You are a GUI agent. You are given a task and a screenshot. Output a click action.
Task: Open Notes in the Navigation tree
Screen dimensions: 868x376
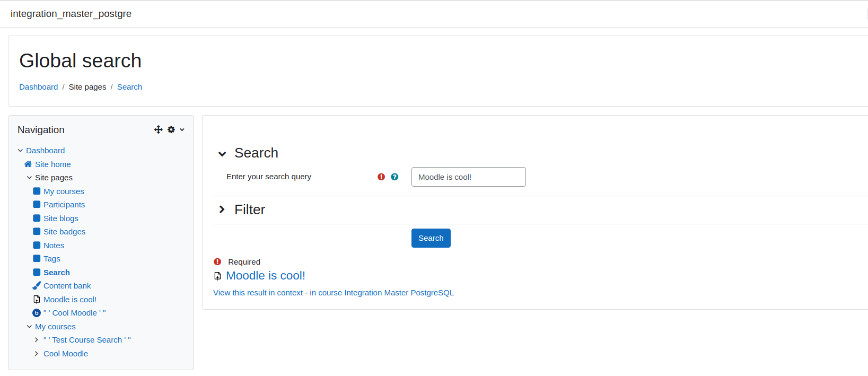54,246
